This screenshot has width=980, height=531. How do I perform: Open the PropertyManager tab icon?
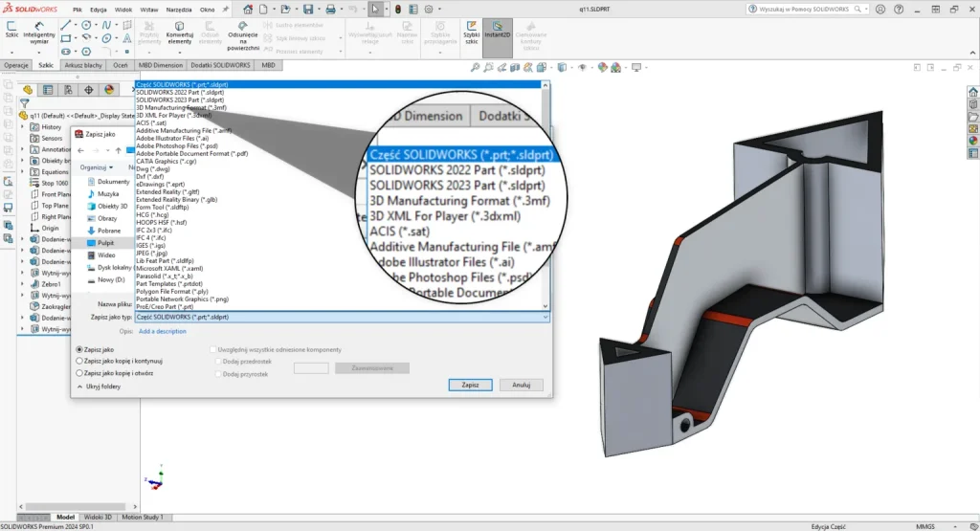point(48,90)
